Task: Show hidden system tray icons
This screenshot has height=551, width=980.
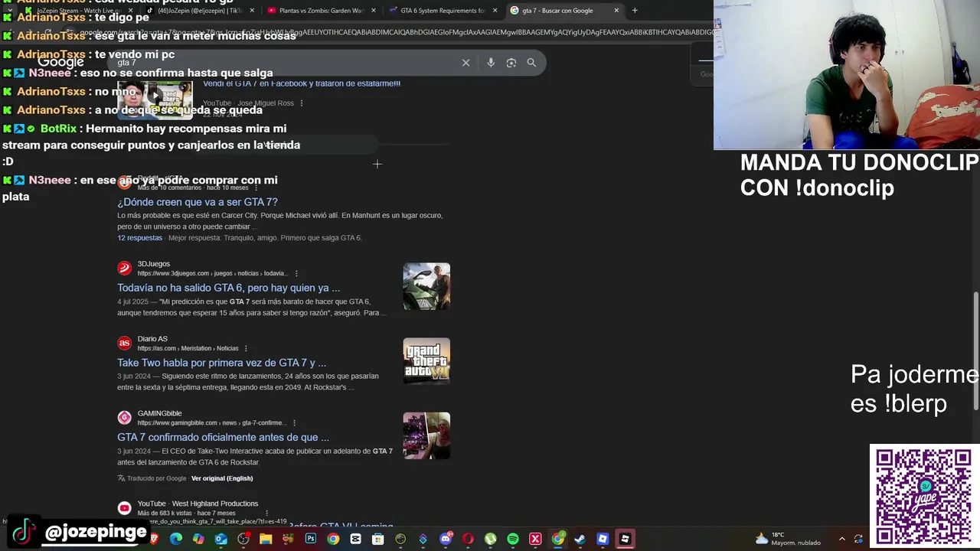Action: coord(841,539)
